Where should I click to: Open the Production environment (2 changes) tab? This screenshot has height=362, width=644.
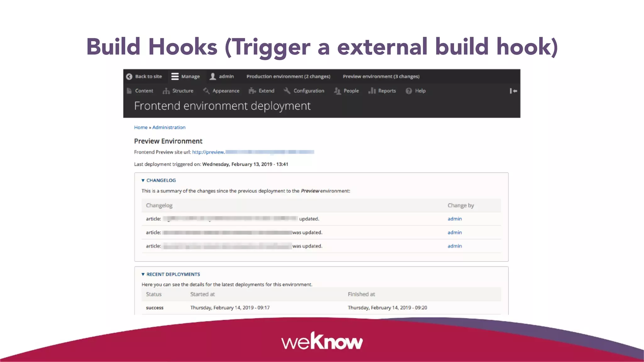click(x=288, y=76)
